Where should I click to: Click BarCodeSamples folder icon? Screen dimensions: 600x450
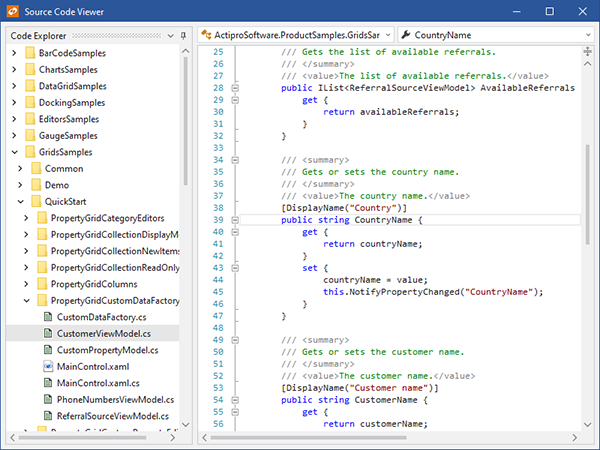point(30,53)
